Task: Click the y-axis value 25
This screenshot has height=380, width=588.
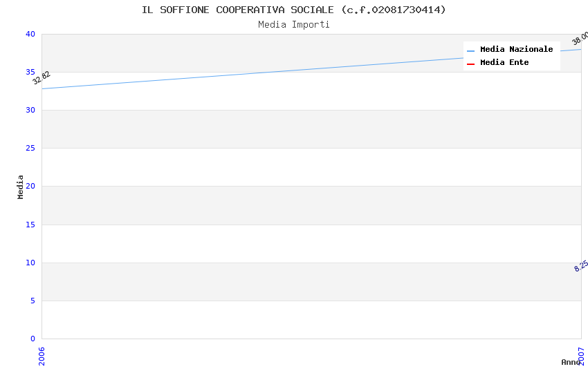Action: pyautogui.click(x=30, y=149)
